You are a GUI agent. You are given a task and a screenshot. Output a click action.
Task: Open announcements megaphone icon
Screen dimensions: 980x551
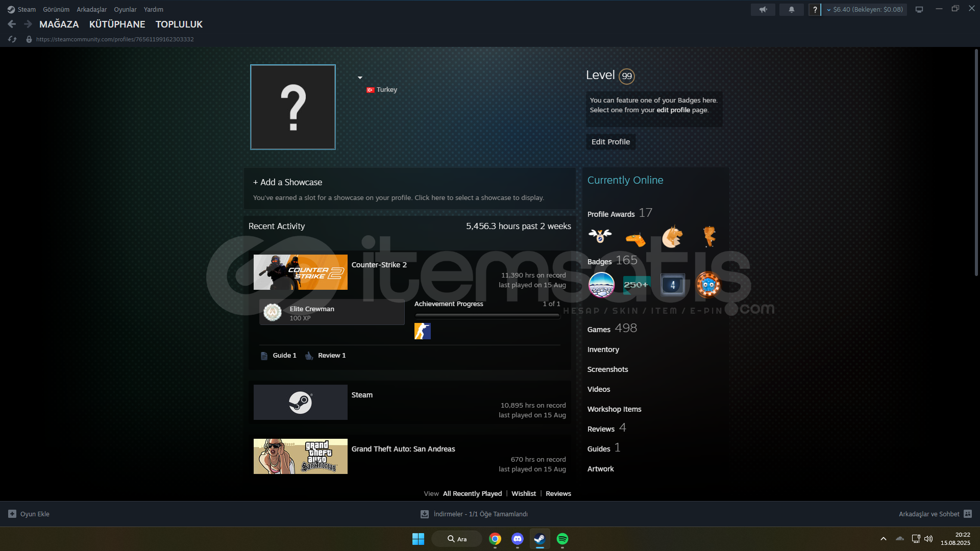763,10
